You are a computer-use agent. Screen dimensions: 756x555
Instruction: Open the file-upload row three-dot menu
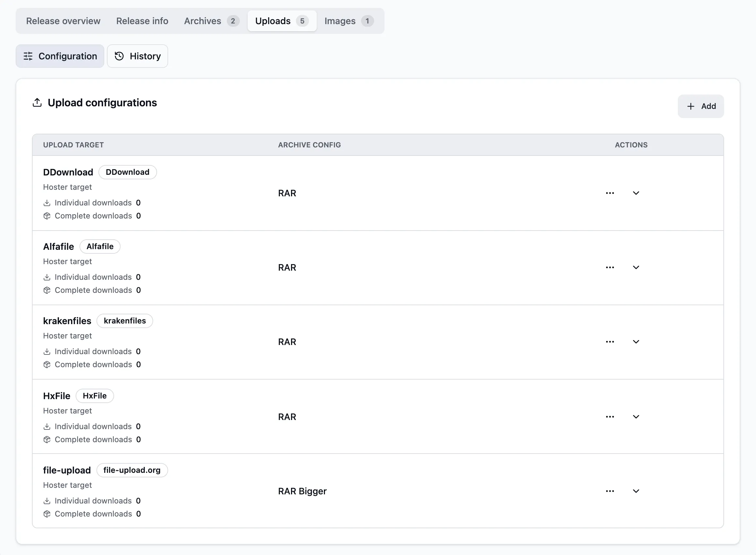pyautogui.click(x=610, y=491)
